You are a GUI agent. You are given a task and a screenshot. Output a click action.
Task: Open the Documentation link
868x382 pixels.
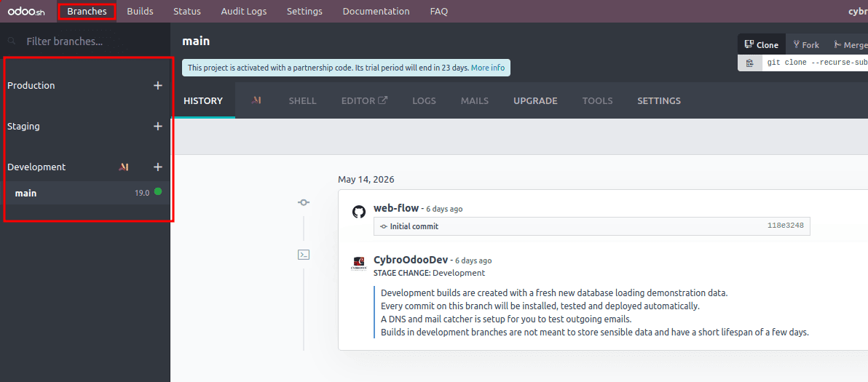tap(376, 11)
